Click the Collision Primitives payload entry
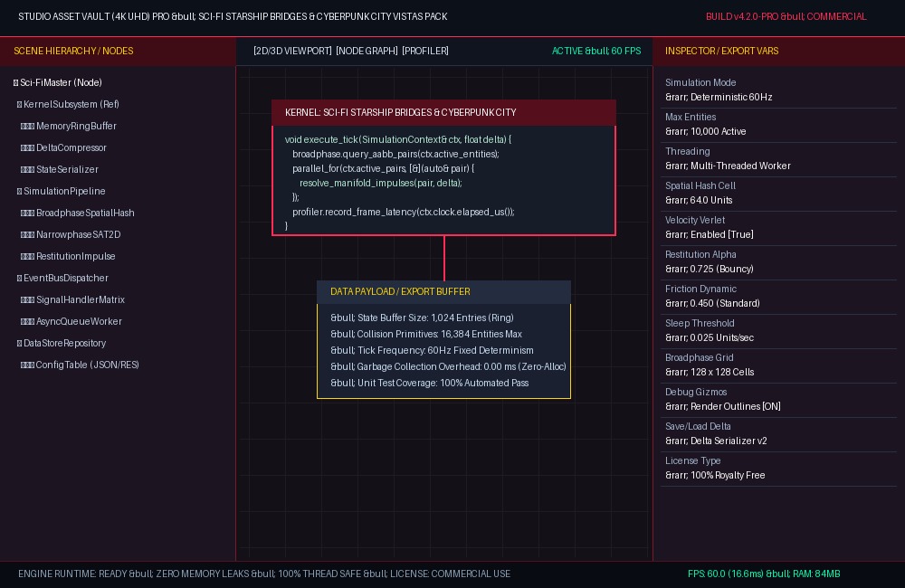Viewport: 905px width, 588px height. coord(426,334)
